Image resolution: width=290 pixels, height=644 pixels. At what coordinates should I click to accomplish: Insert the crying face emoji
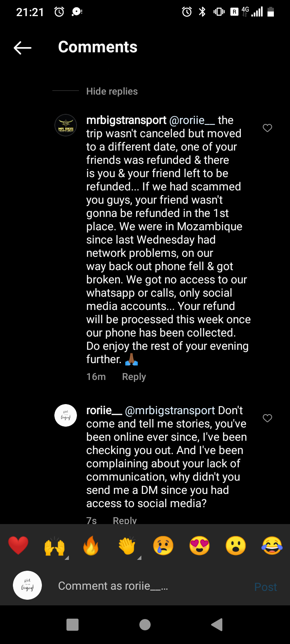(163, 546)
